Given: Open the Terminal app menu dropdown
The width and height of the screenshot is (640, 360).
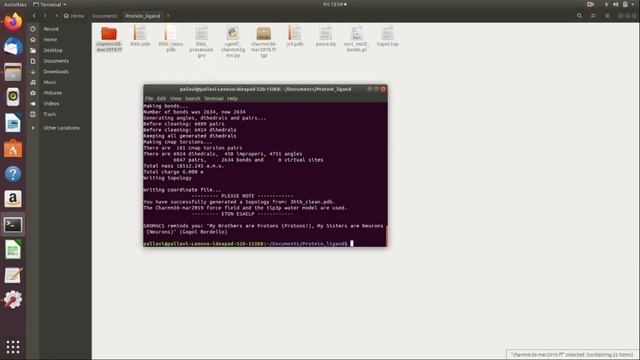Looking at the screenshot, I should (x=50, y=4).
